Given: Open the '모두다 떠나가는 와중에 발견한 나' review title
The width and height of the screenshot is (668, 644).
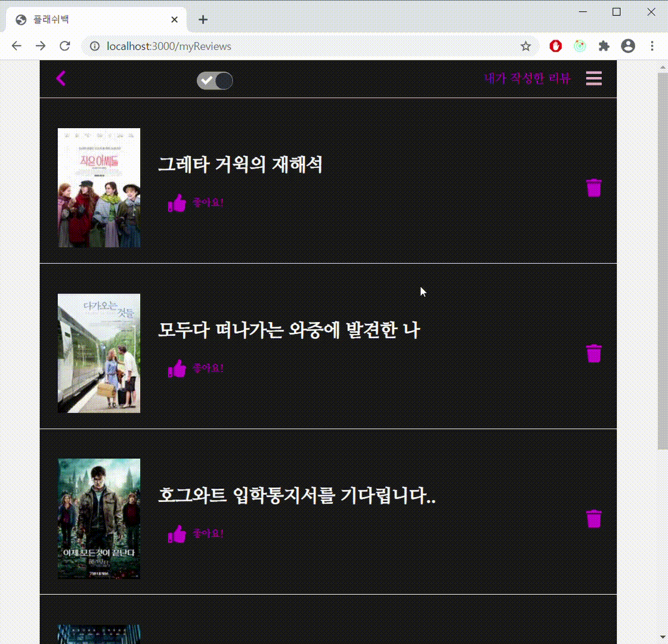Looking at the screenshot, I should coord(289,330).
